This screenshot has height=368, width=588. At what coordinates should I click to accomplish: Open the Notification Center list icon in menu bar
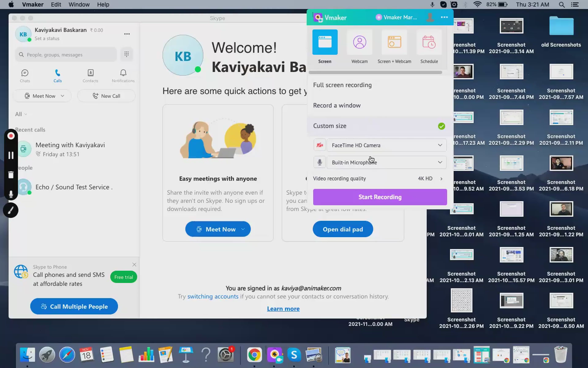(575, 4)
